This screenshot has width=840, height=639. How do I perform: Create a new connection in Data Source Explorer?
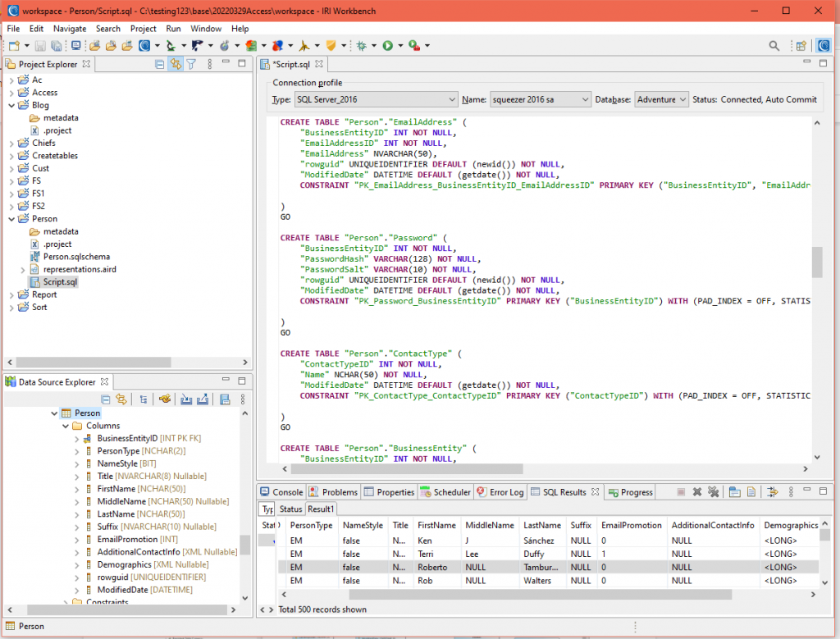point(165,399)
